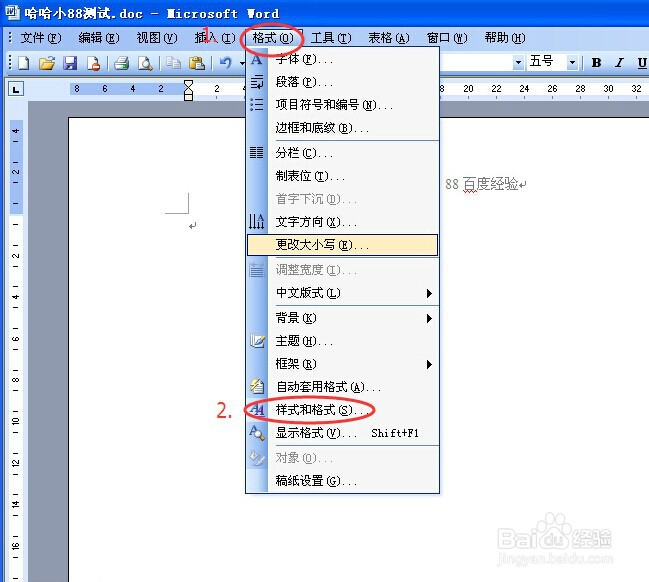Screen dimensions: 649x582
Task: Expand the 背景(K) submenu
Action: point(342,318)
